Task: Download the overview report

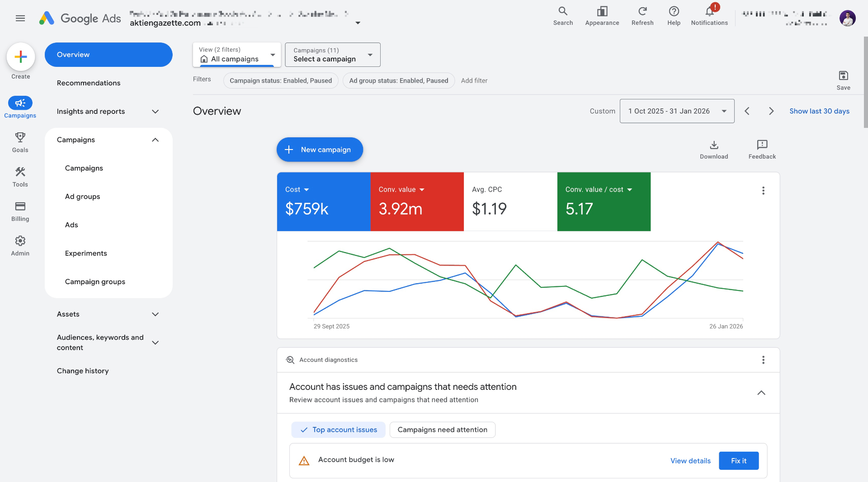Action: pyautogui.click(x=714, y=150)
